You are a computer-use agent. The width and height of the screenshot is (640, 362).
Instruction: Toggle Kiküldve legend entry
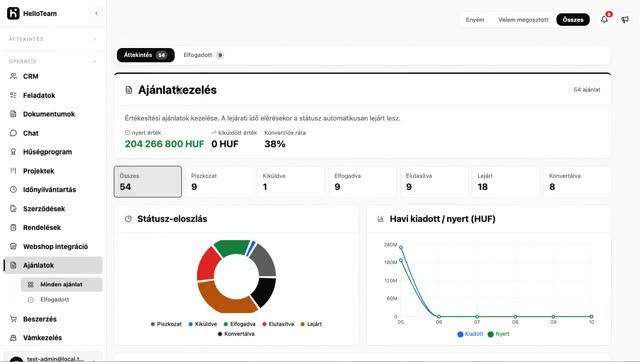point(203,324)
